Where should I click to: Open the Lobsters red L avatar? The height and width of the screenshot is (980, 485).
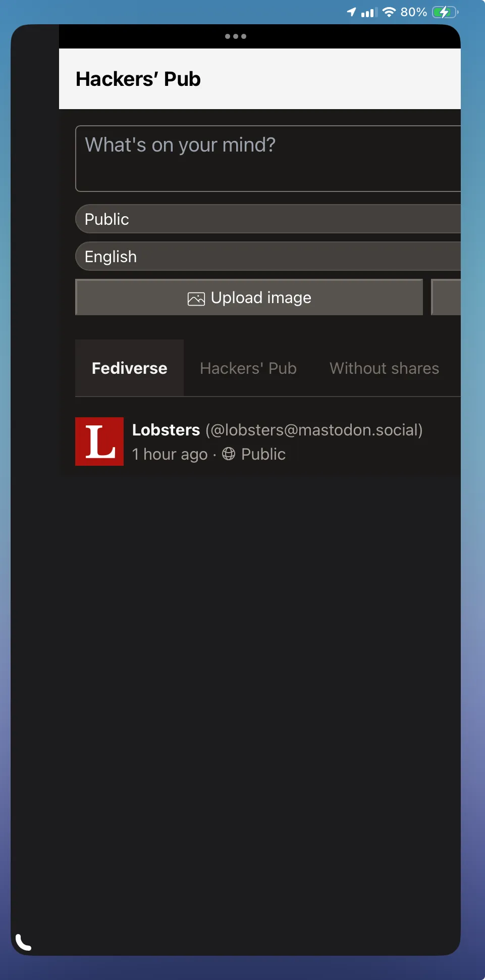99,442
